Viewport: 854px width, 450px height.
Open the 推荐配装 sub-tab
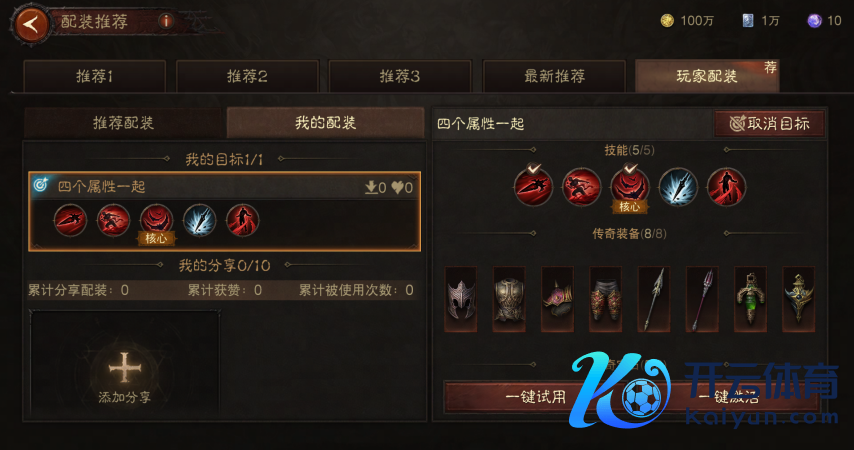(x=124, y=123)
